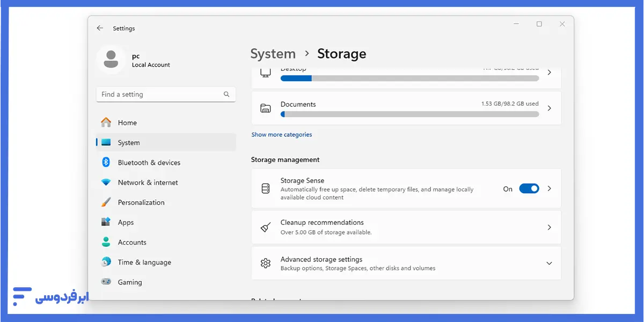Maximize the Settings window
The image size is (644, 322).
[539, 24]
